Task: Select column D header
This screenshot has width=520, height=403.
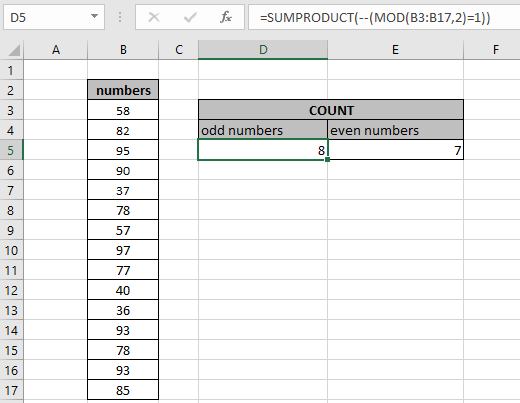Action: point(263,50)
